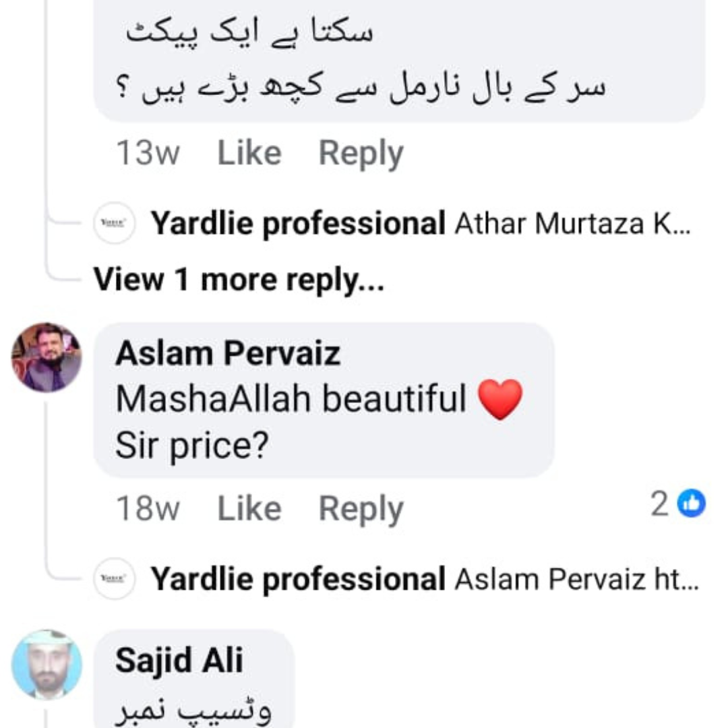
Task: Expand "View 1 more reply..."
Action: coord(239,279)
